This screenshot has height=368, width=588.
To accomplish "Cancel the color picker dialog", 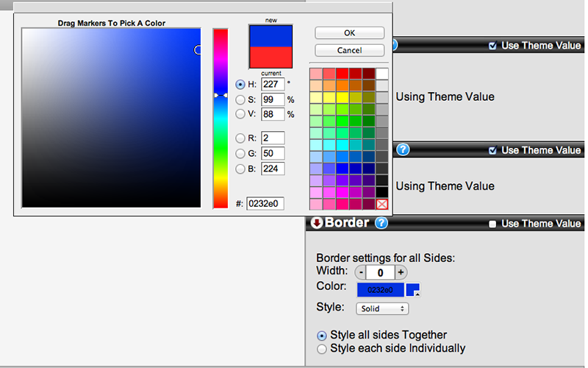I will [x=349, y=50].
